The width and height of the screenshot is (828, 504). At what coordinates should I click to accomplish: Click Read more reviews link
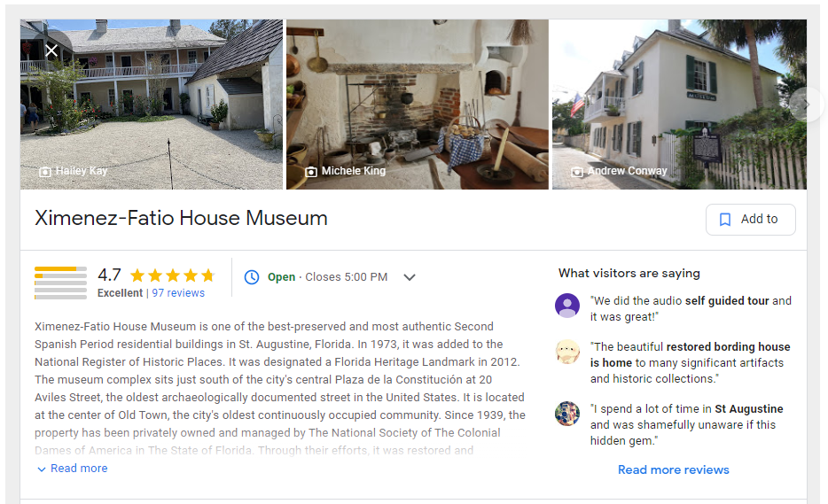673,469
